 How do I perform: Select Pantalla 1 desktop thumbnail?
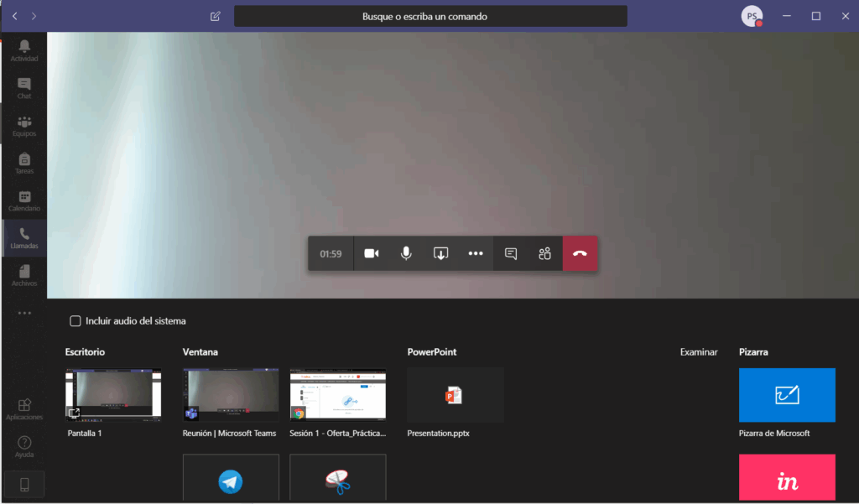(113, 394)
